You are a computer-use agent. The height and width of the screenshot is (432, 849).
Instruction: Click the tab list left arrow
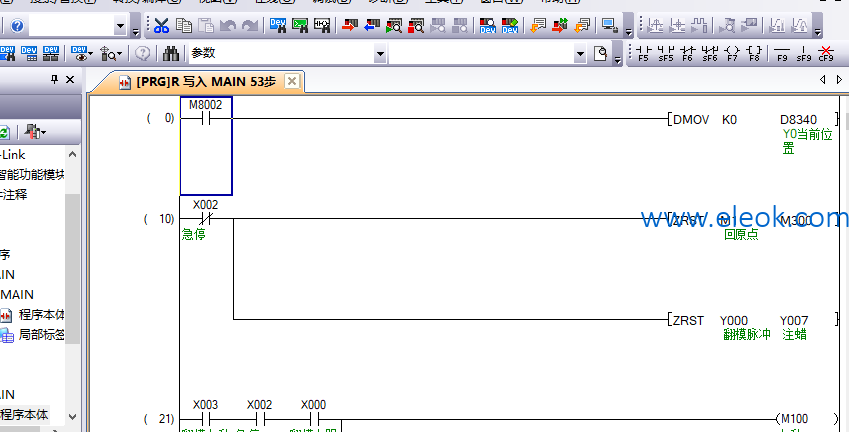(822, 80)
